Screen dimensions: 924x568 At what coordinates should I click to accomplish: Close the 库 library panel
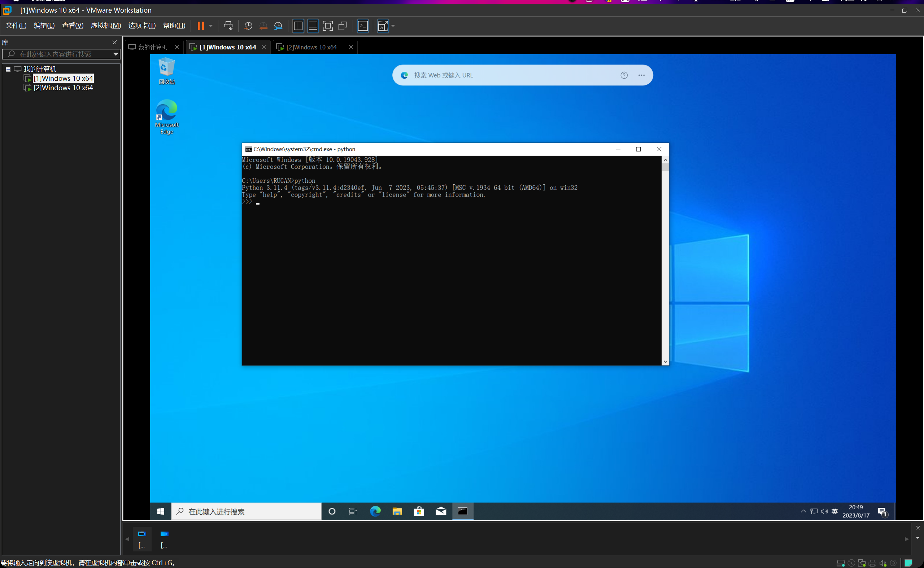click(x=115, y=42)
